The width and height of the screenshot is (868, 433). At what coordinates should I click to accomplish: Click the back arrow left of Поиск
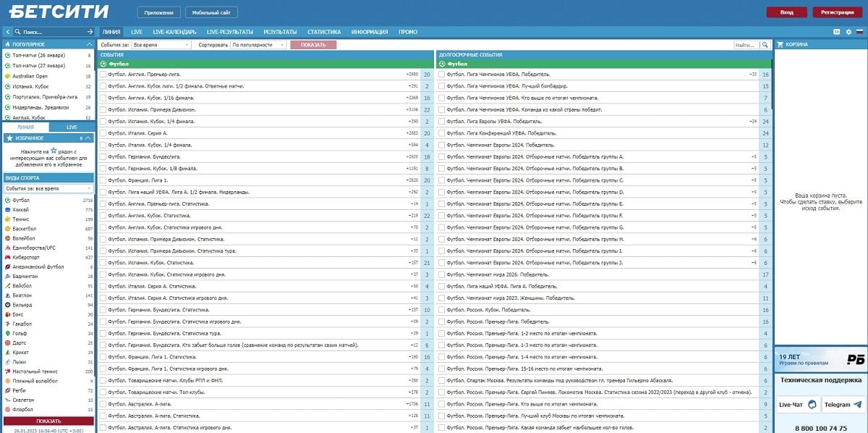click(x=7, y=32)
